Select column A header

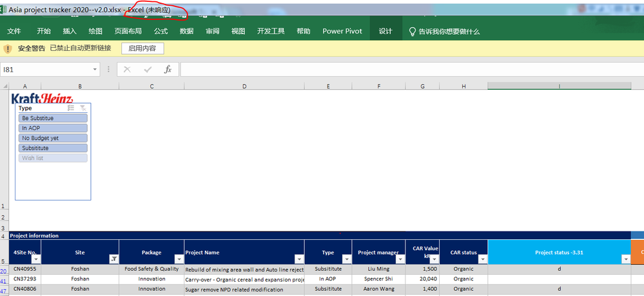pos(25,86)
